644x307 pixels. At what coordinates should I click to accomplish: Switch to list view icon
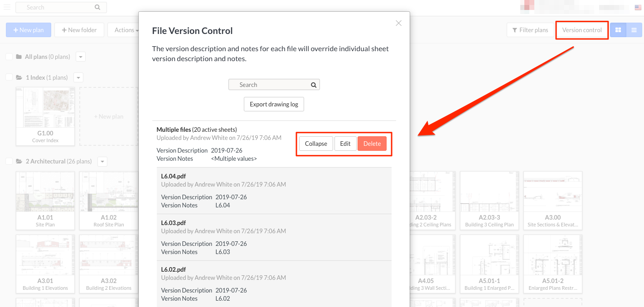click(x=634, y=30)
